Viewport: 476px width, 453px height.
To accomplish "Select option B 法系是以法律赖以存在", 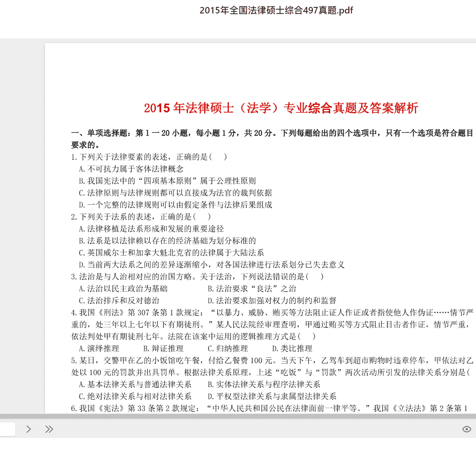I will (167, 241).
